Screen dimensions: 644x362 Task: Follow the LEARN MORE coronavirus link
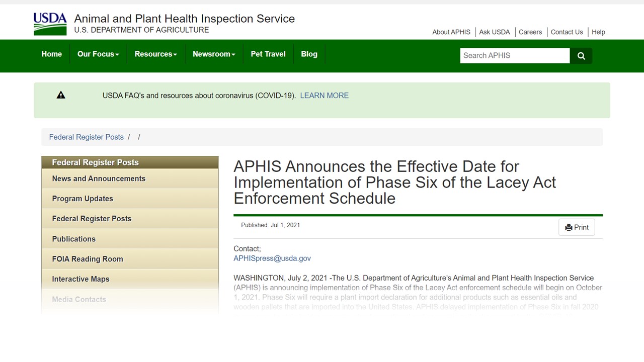pos(325,96)
